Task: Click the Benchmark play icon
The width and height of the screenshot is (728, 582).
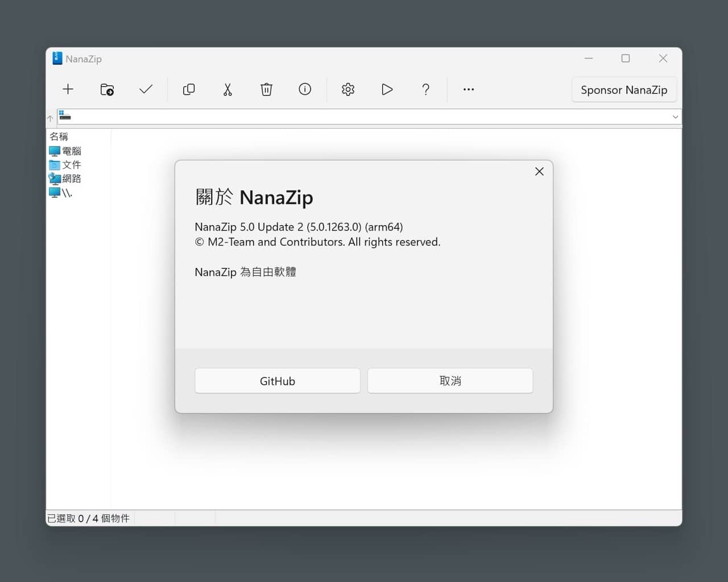Action: coord(387,89)
